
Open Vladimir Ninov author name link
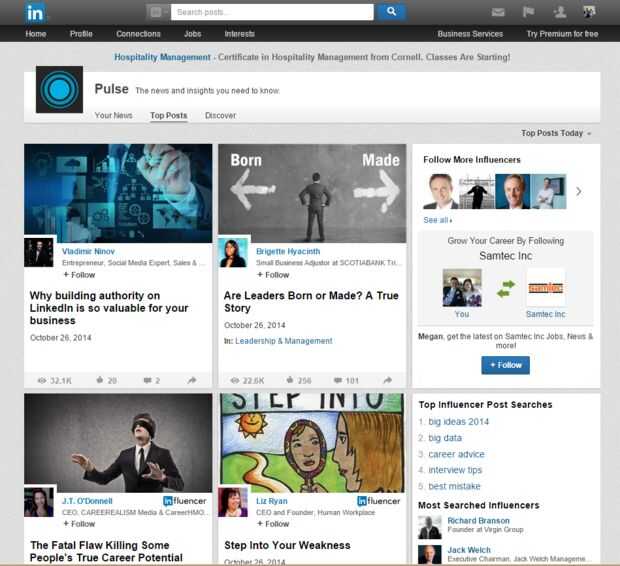coord(88,251)
